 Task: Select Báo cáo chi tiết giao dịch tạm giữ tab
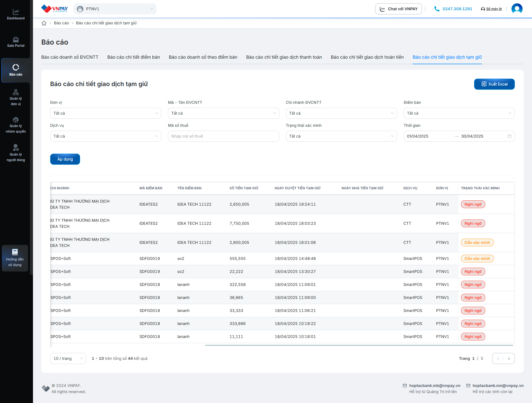point(447,57)
